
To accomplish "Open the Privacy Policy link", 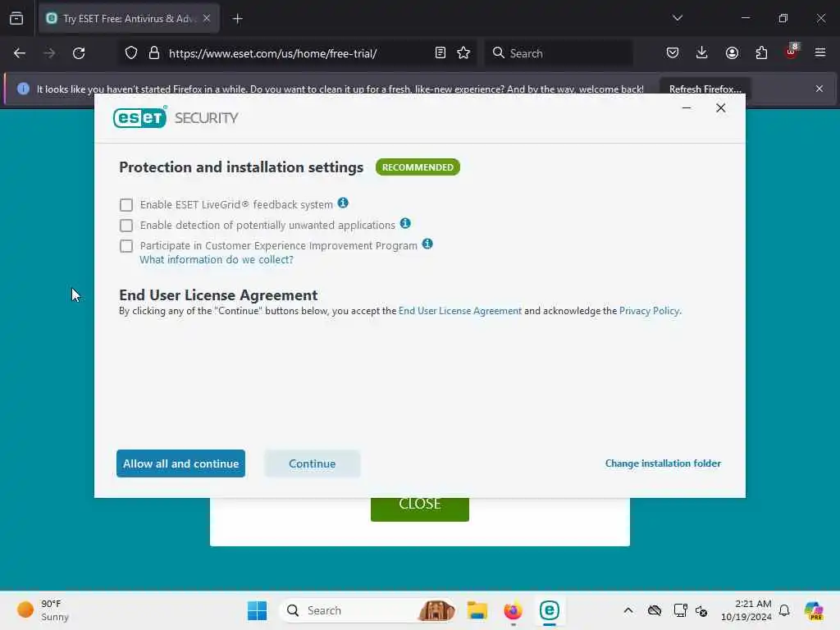I will click(x=650, y=311).
